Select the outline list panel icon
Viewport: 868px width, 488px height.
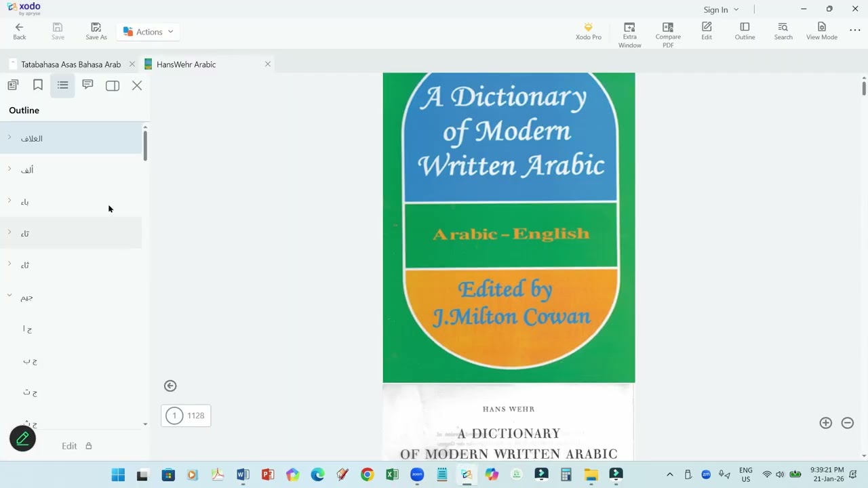click(62, 85)
